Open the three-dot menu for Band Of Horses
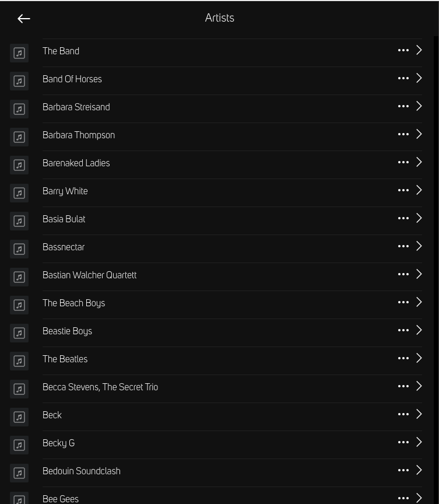 pos(403,79)
